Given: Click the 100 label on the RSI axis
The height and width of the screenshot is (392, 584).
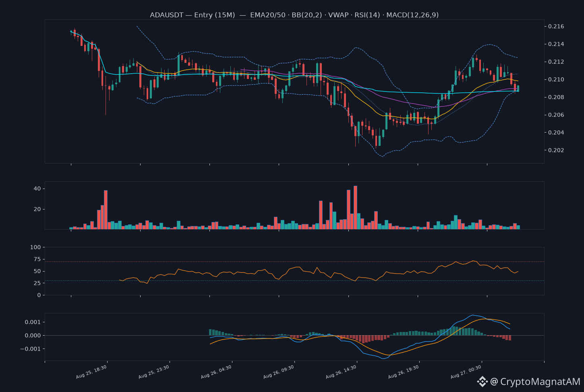Looking at the screenshot, I should tap(35, 247).
